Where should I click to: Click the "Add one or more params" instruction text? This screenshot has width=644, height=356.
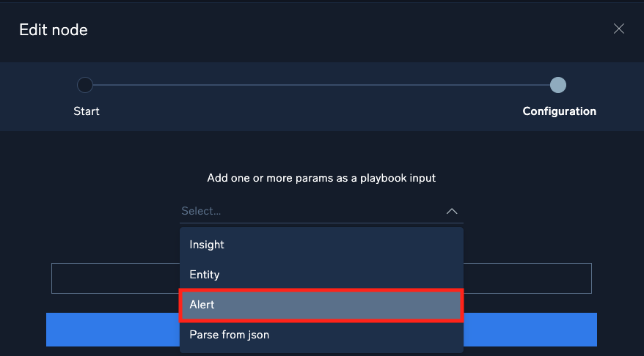[x=321, y=178]
